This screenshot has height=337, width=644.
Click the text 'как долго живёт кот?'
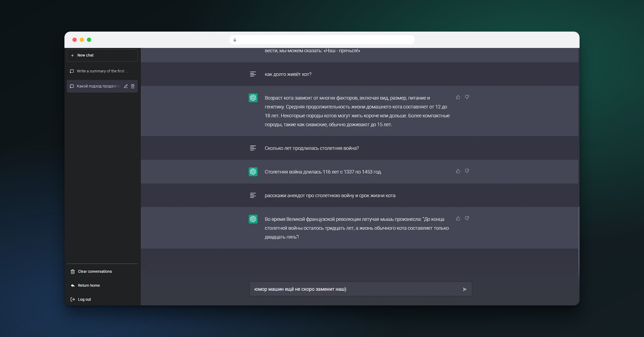[x=288, y=74]
